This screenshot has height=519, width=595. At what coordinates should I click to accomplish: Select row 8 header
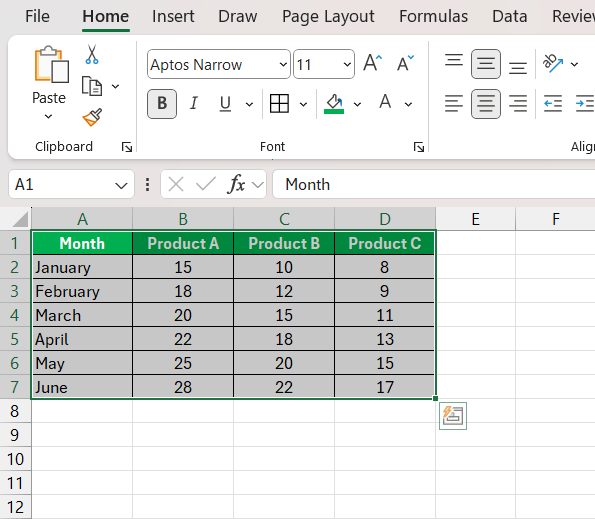[15, 411]
